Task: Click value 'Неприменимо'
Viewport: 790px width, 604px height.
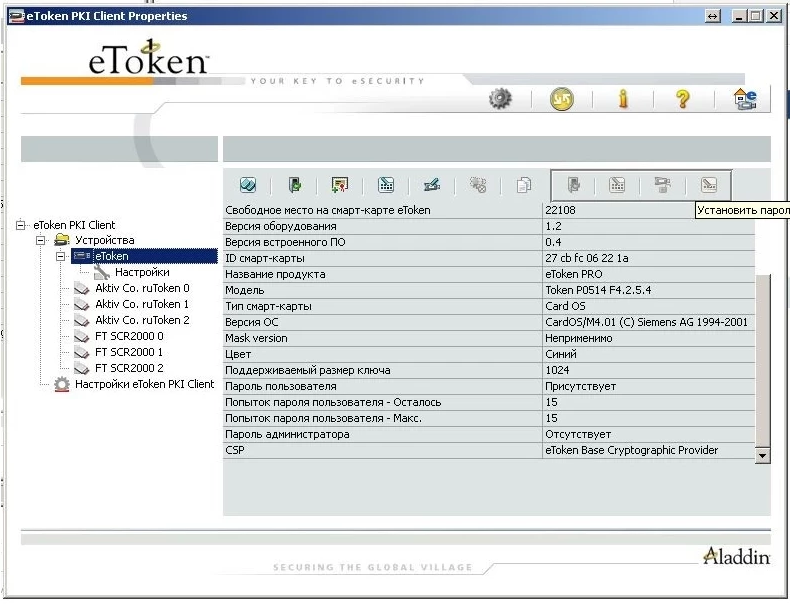Action: click(x=578, y=339)
